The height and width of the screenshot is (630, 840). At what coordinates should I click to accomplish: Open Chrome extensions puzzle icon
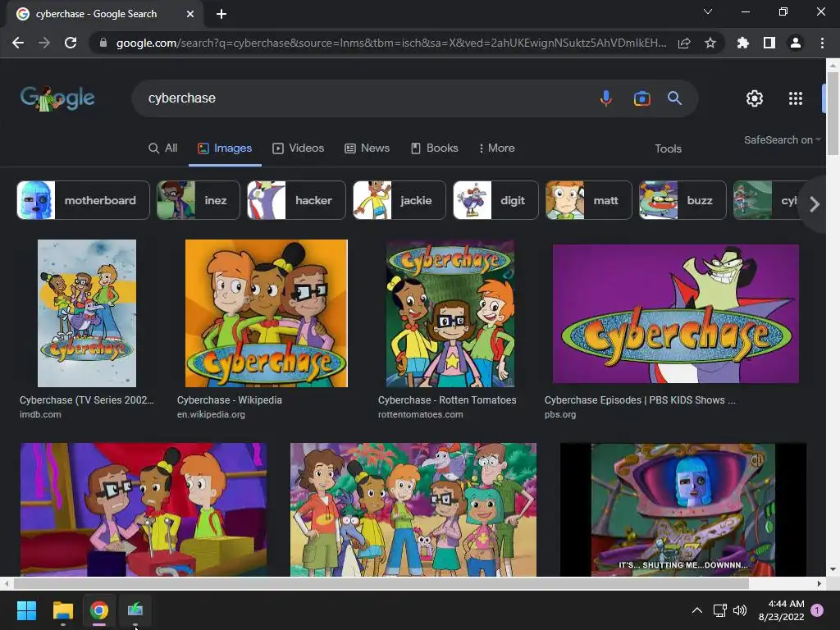click(x=743, y=43)
